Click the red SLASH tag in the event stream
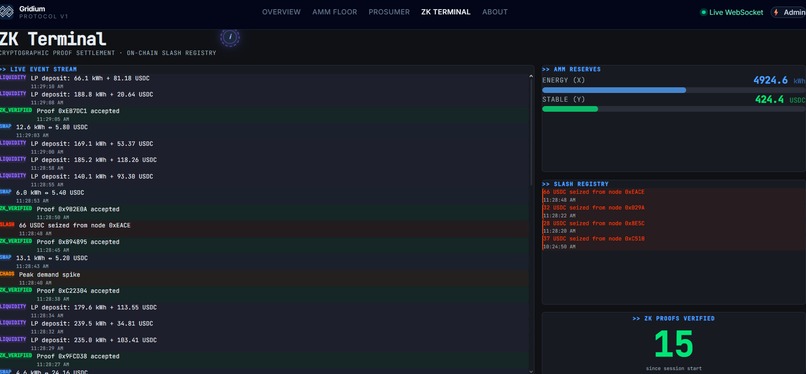The height and width of the screenshot is (374, 806). coord(7,225)
